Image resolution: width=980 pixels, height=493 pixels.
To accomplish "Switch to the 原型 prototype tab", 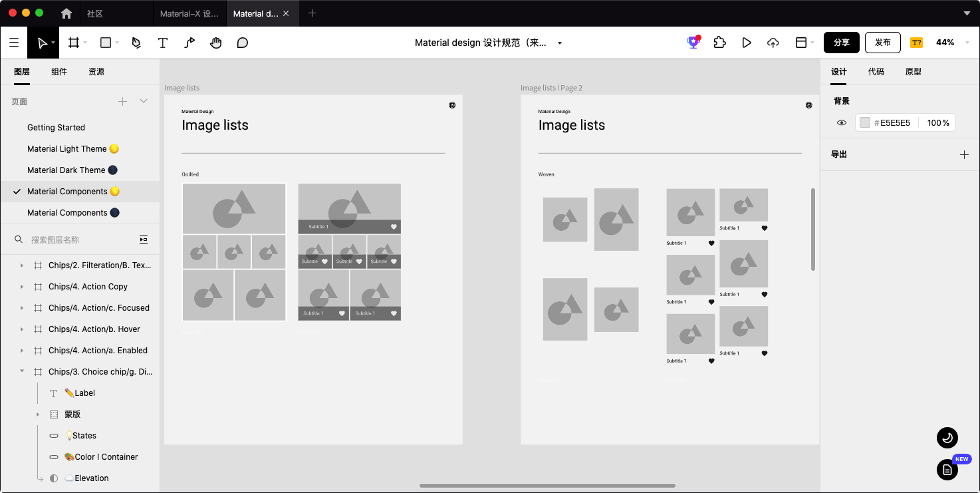I will coord(914,72).
